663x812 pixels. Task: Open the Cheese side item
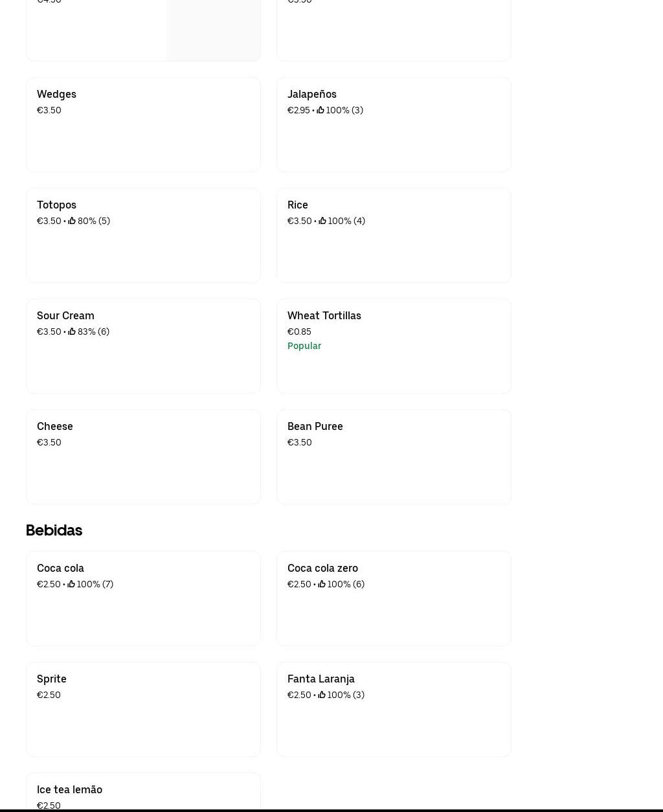click(143, 457)
